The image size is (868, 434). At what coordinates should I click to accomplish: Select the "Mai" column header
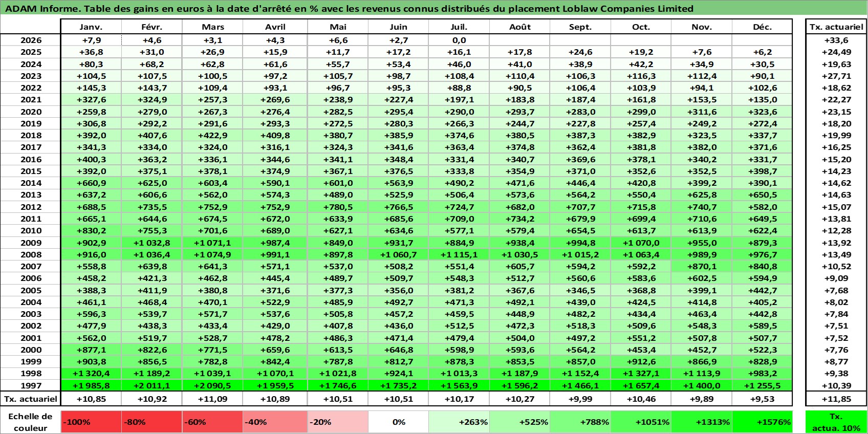[x=338, y=27]
